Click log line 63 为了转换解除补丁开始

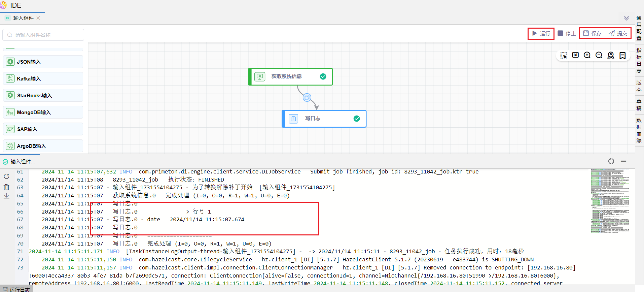click(x=188, y=188)
